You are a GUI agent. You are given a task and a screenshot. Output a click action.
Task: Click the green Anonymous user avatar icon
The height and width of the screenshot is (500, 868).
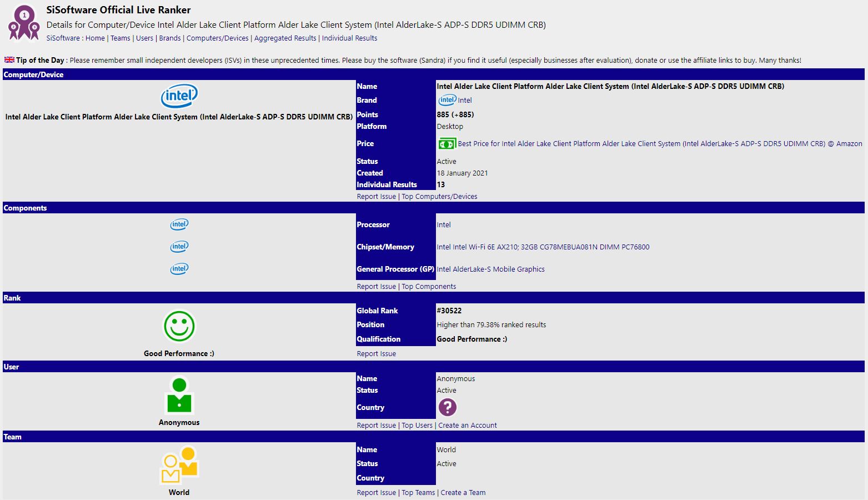[179, 395]
